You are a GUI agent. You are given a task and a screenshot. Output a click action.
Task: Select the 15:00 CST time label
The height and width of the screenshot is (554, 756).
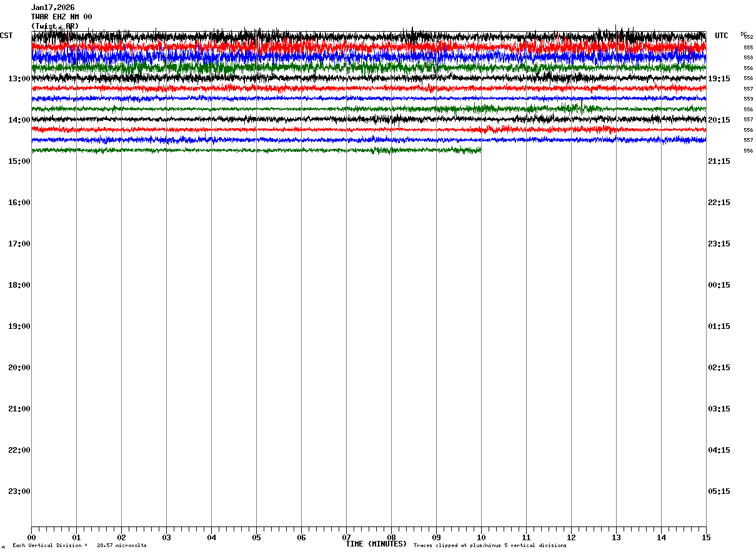pyautogui.click(x=19, y=161)
